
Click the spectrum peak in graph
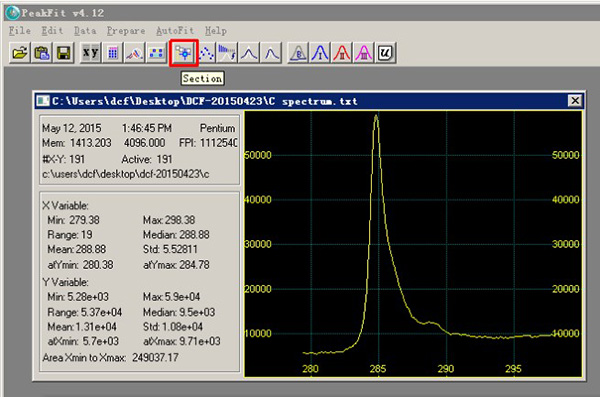(377, 116)
